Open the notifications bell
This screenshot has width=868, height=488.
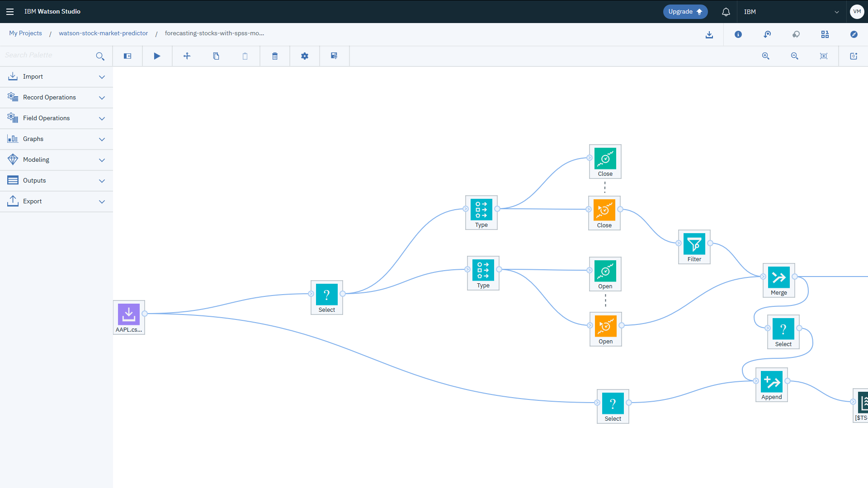coord(726,12)
